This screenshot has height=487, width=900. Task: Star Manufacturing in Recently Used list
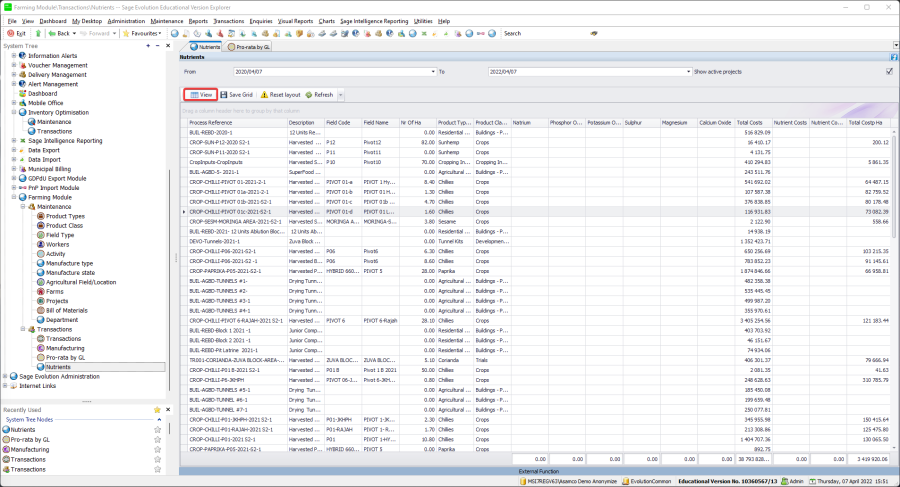tap(157, 449)
